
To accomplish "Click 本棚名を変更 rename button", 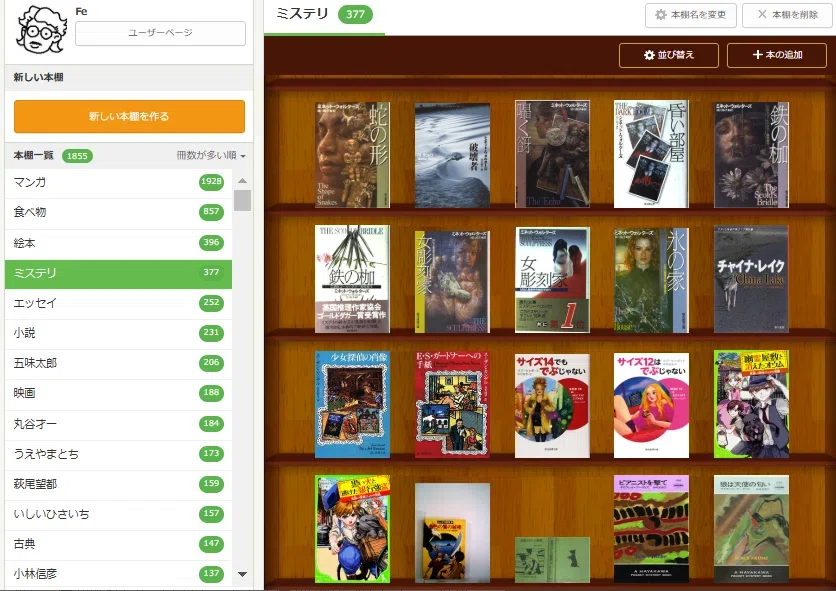I will [x=690, y=15].
